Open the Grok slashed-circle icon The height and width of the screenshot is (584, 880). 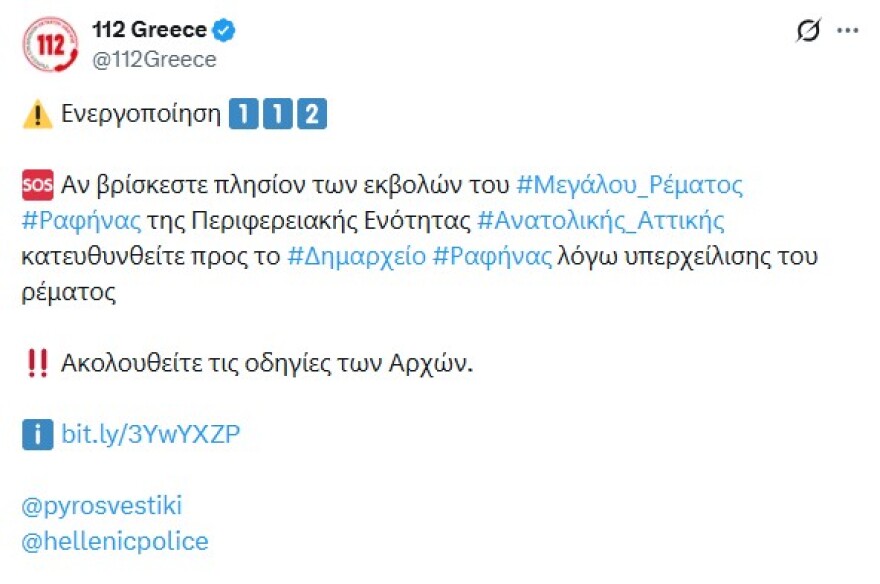pyautogui.click(x=807, y=31)
